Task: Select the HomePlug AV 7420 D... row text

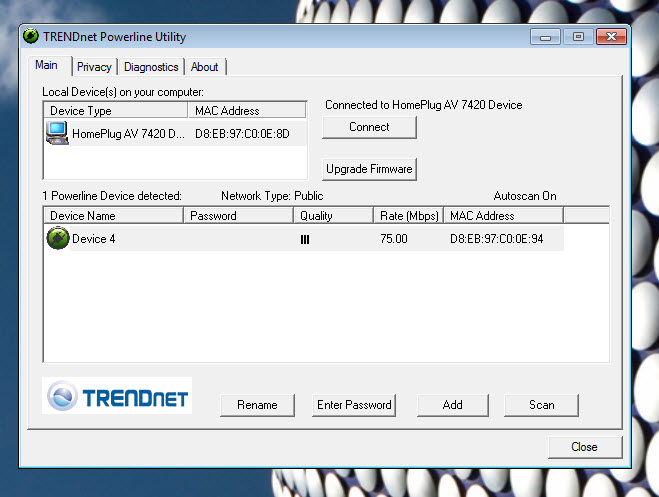Action: (x=128, y=134)
